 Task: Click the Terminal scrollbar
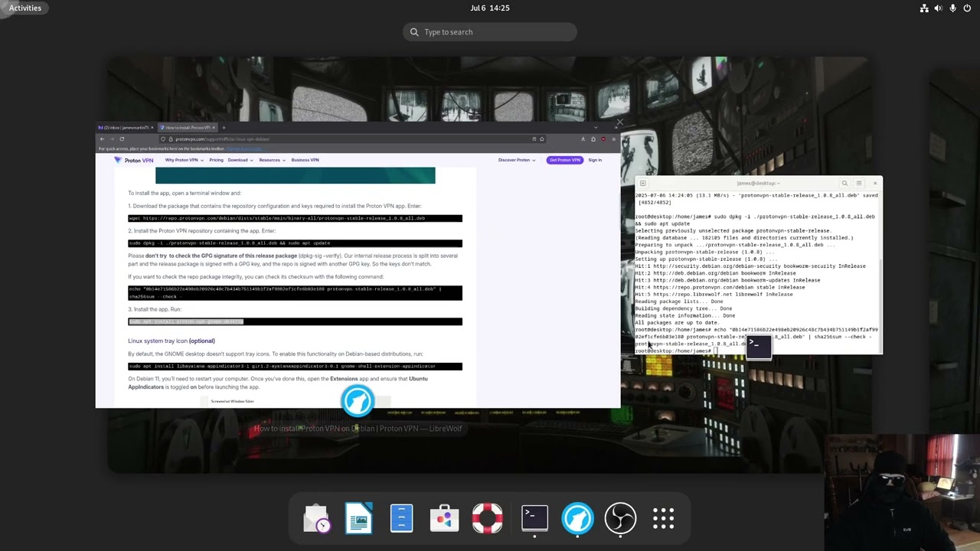click(x=881, y=306)
